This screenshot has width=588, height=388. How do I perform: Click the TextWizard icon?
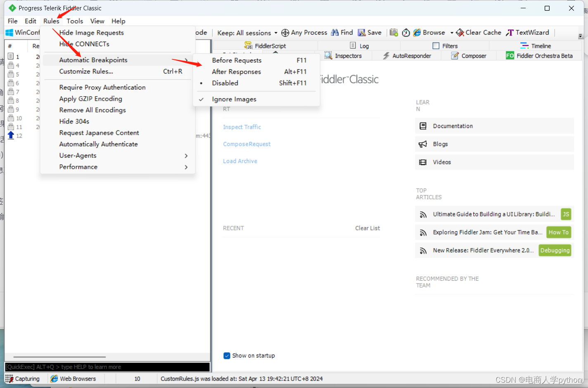point(510,33)
